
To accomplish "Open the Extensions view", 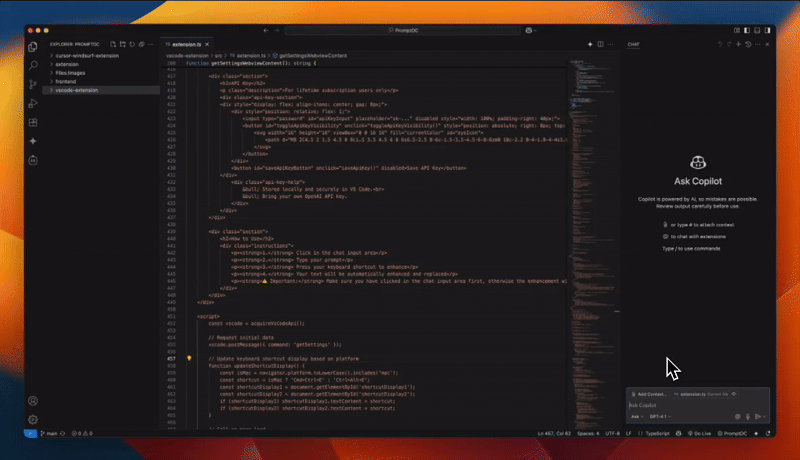I will [33, 122].
